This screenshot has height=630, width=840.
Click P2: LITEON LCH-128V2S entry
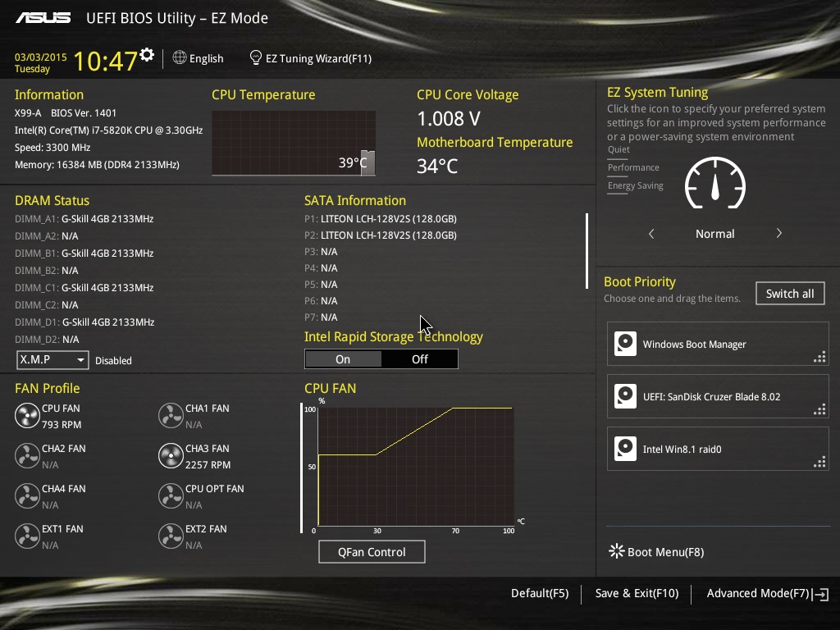point(381,235)
